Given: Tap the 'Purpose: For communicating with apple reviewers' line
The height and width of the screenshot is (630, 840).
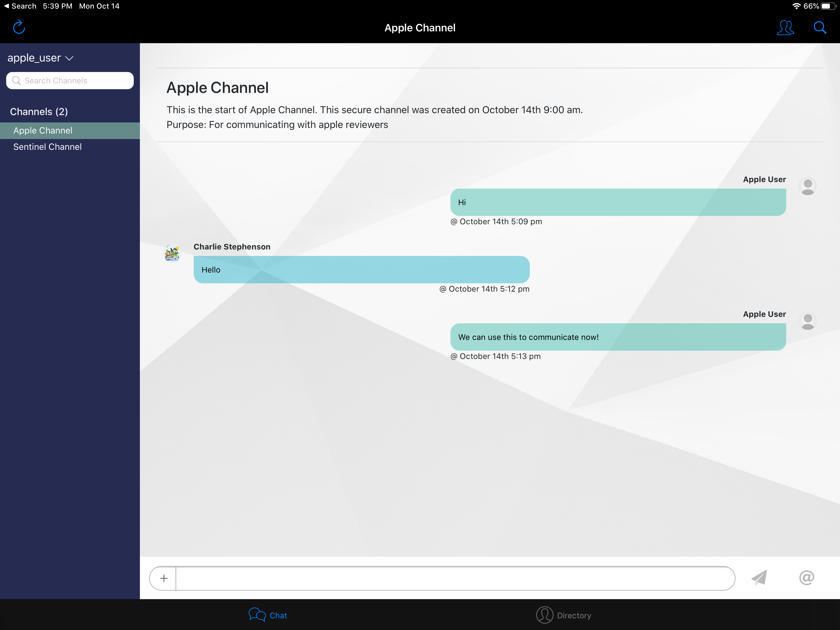Looking at the screenshot, I should point(277,125).
